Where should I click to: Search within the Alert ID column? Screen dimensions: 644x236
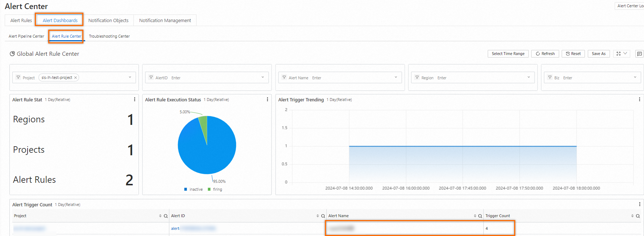click(x=323, y=216)
